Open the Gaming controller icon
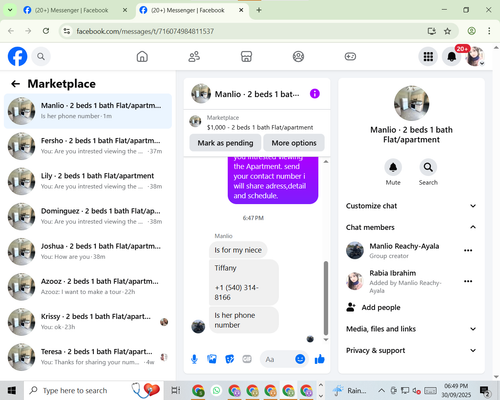This screenshot has width=500, height=400. pos(350,56)
